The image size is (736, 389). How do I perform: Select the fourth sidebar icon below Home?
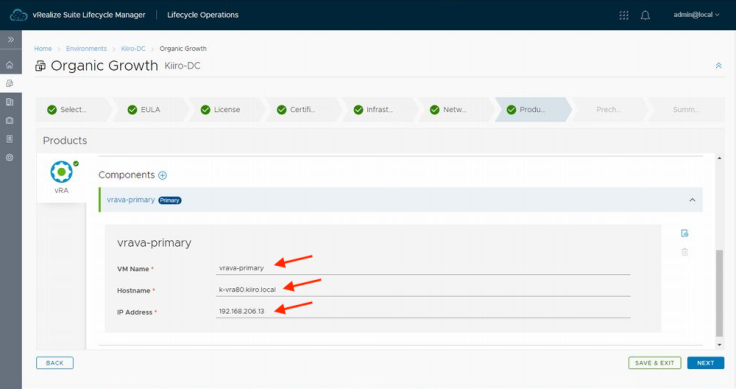click(10, 121)
